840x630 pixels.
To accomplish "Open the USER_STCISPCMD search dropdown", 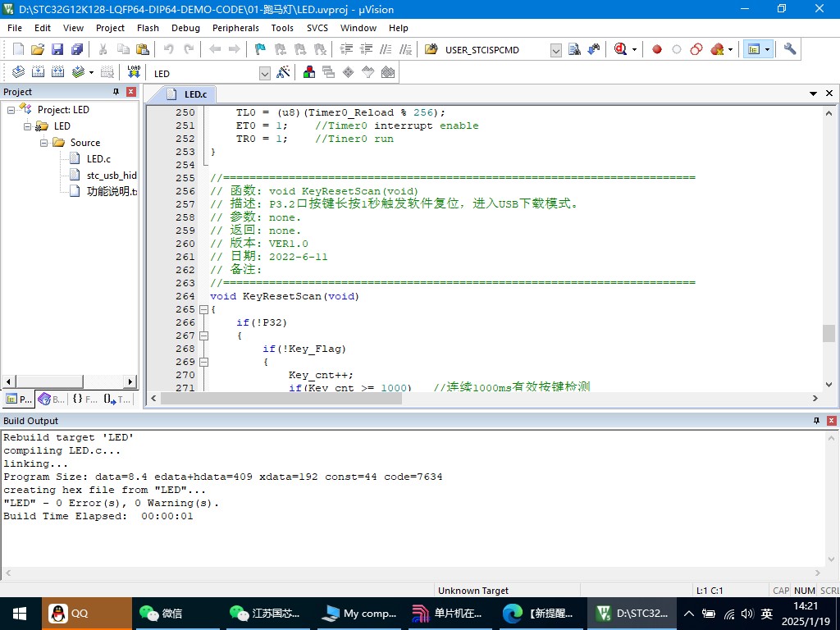I will (x=556, y=50).
